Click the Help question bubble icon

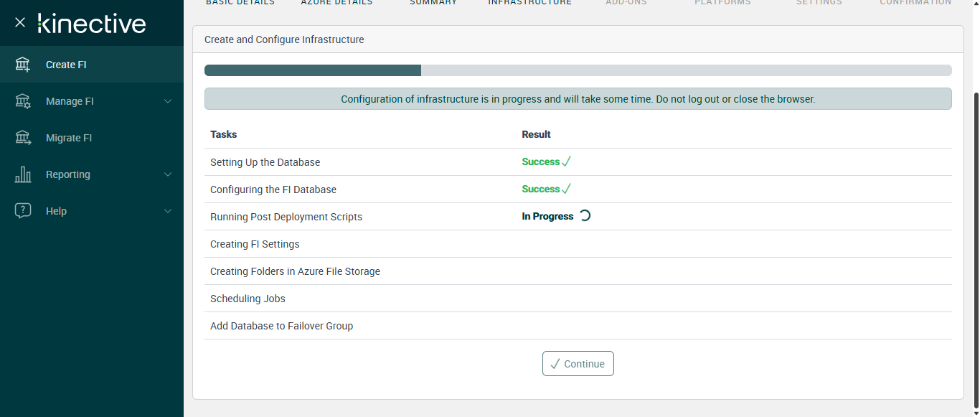23,211
